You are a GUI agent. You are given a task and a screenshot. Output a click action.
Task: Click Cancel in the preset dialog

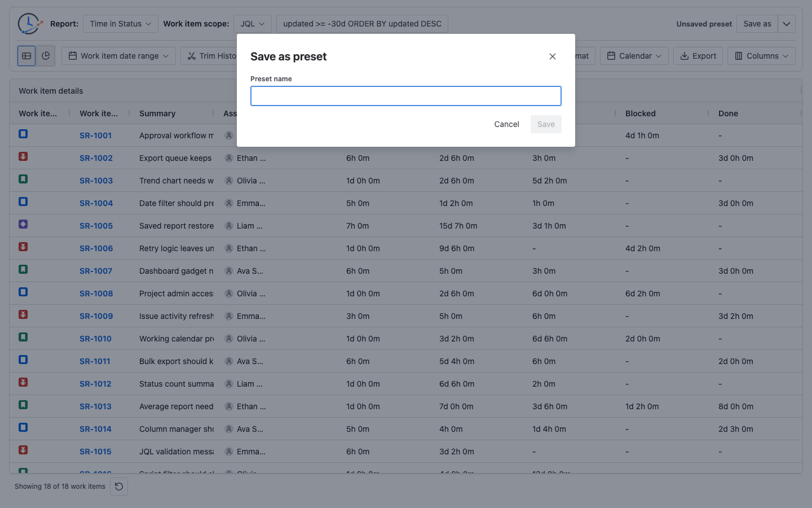pyautogui.click(x=506, y=124)
